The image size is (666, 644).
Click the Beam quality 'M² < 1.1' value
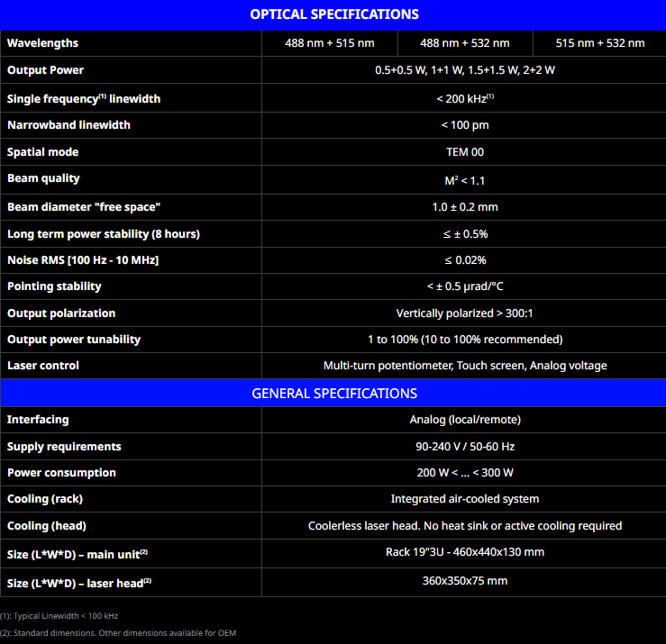[465, 180]
